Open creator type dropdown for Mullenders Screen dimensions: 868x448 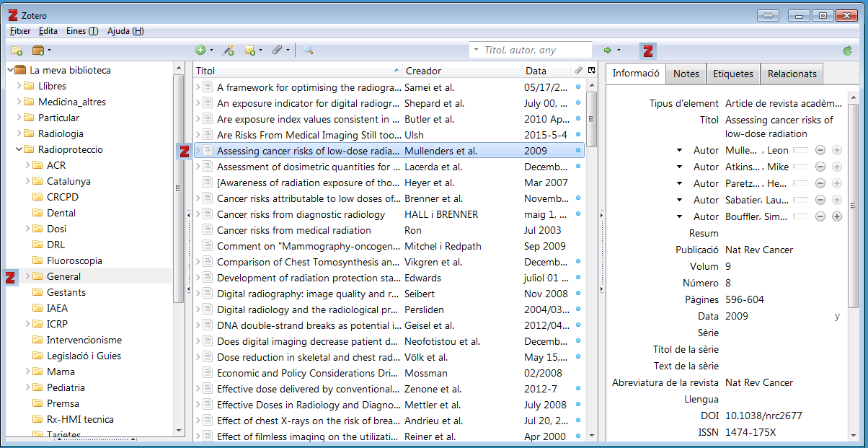pos(679,150)
